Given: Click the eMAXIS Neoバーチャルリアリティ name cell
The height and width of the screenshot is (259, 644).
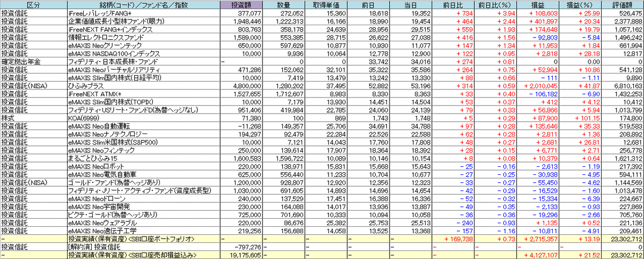Looking at the screenshot, I should coord(144,70).
